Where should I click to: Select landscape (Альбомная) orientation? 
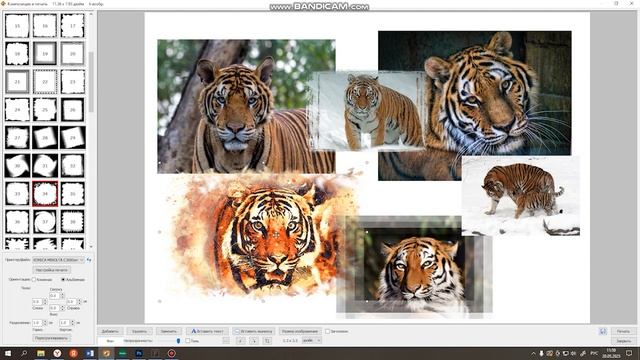click(63, 280)
